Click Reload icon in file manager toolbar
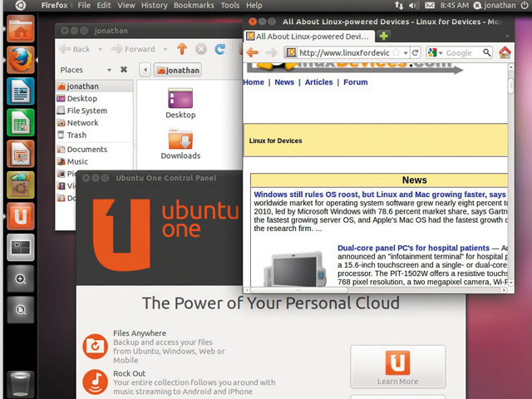The width and height of the screenshot is (532, 399). (x=219, y=49)
